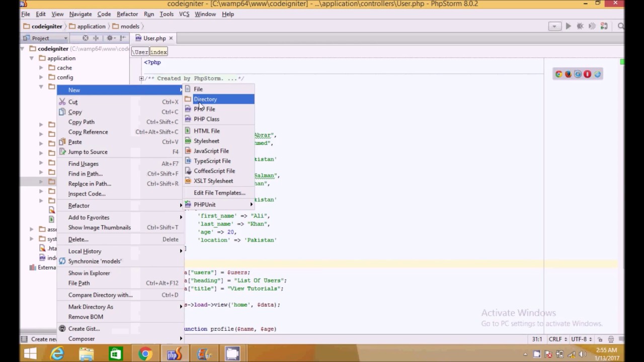Open the UTF-8 encoding dropdown
This screenshot has width=644, height=362.
pos(583,339)
